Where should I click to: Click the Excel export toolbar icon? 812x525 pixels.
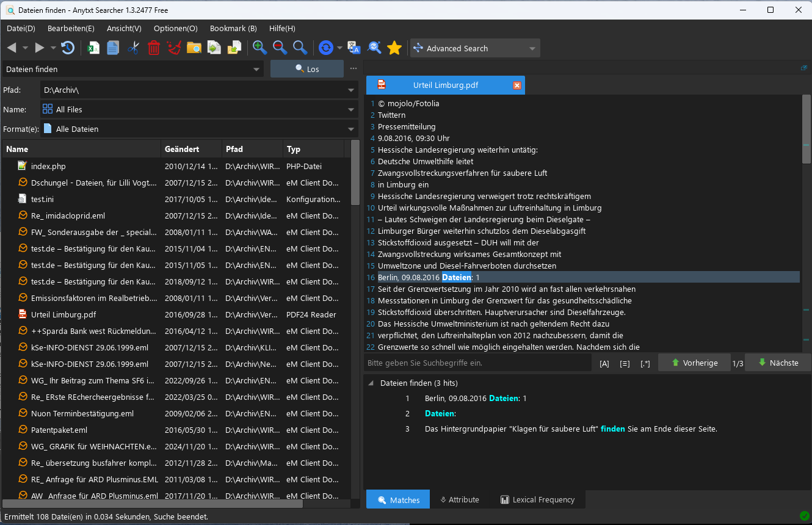tap(93, 48)
